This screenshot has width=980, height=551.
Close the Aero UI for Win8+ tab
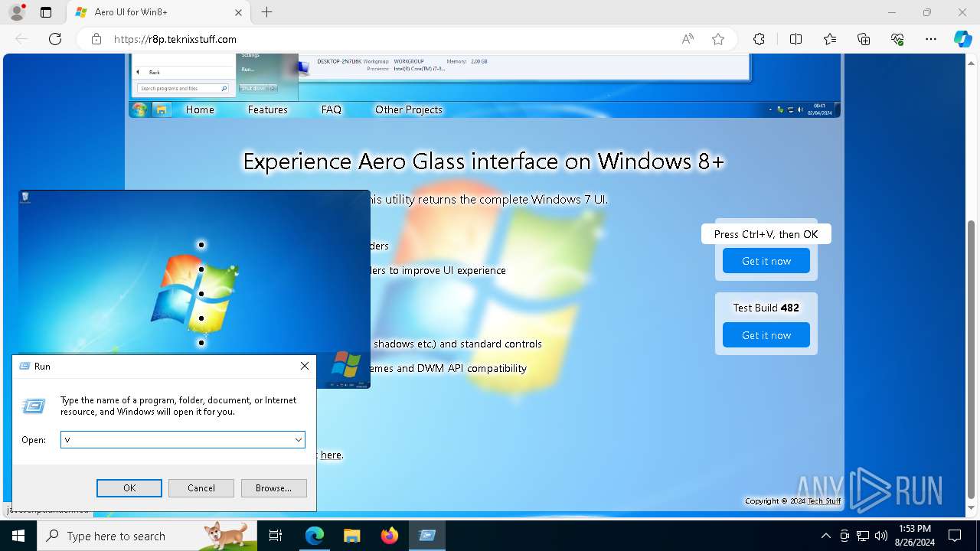click(238, 12)
